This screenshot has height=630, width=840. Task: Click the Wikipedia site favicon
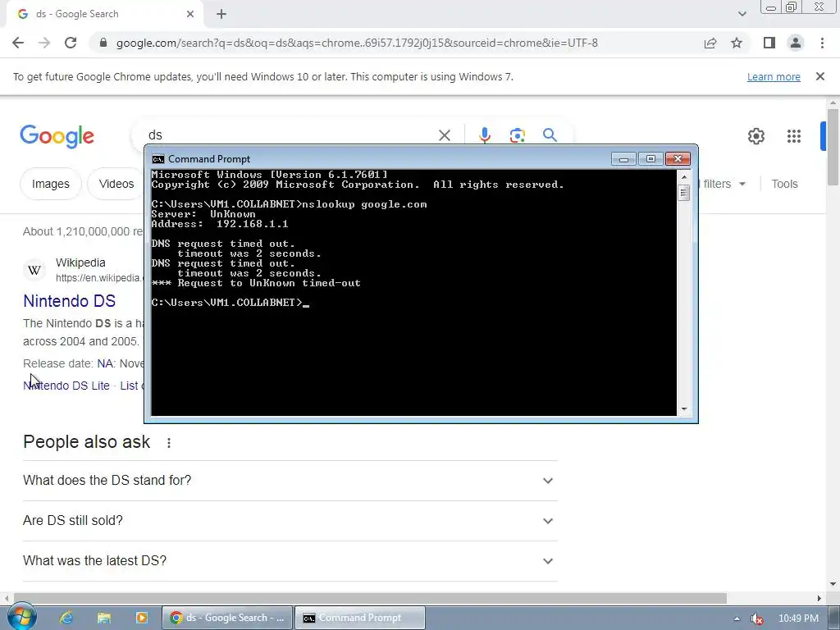[x=34, y=270]
